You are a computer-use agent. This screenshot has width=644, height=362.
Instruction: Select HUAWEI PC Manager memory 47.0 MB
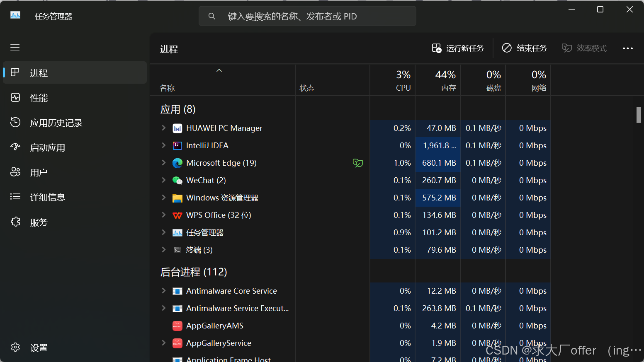[441, 128]
